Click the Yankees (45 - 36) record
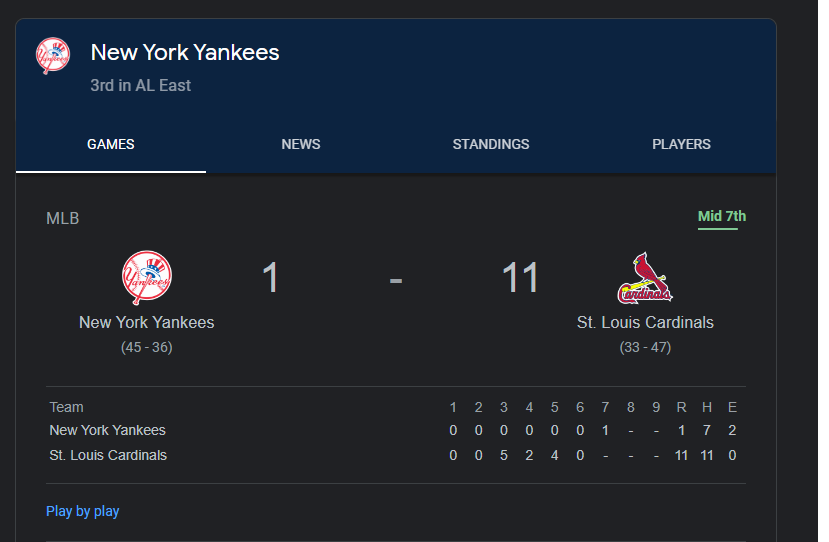The width and height of the screenshot is (829, 542). point(146,347)
